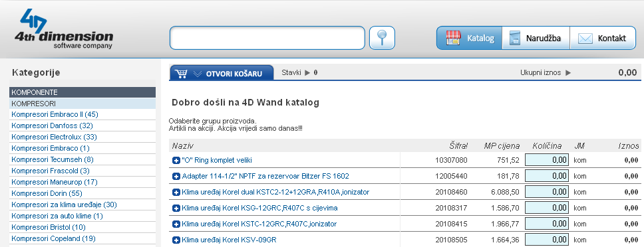The width and height of the screenshot is (644, 247).
Task: Open Kompresori Copeland (19) category
Action: click(53, 238)
